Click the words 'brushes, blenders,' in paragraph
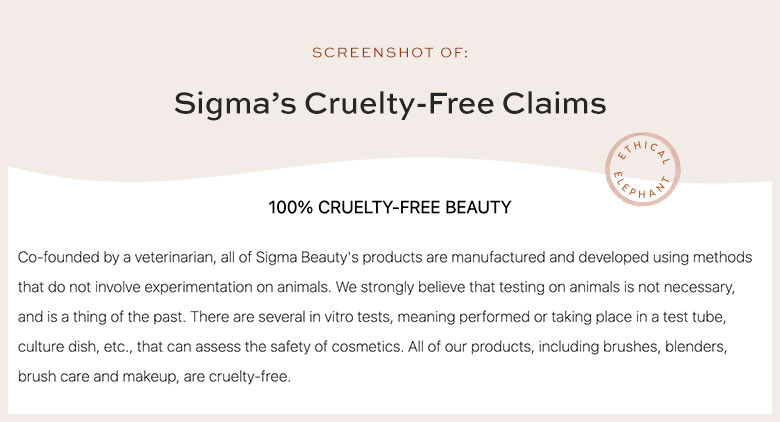Screen dimensions: 780x422 click(665, 346)
